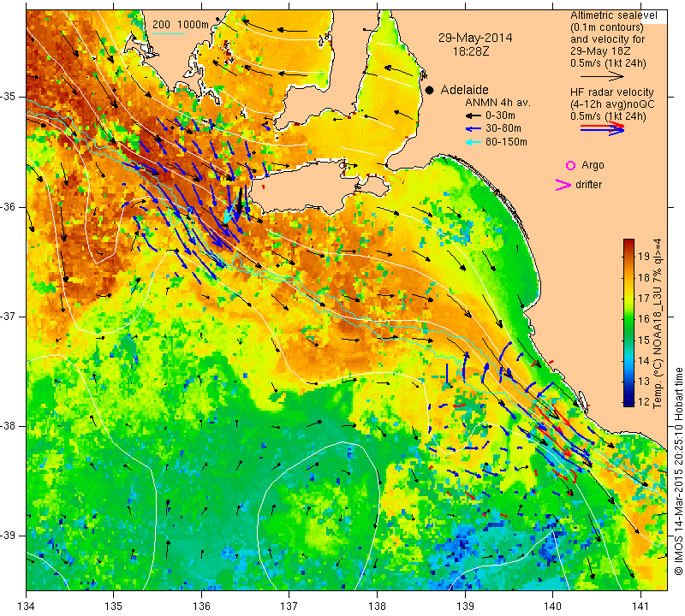Click the cyan ANMN current arrow west of Kangaroo Island
The image size is (685, 616).
[231, 210]
